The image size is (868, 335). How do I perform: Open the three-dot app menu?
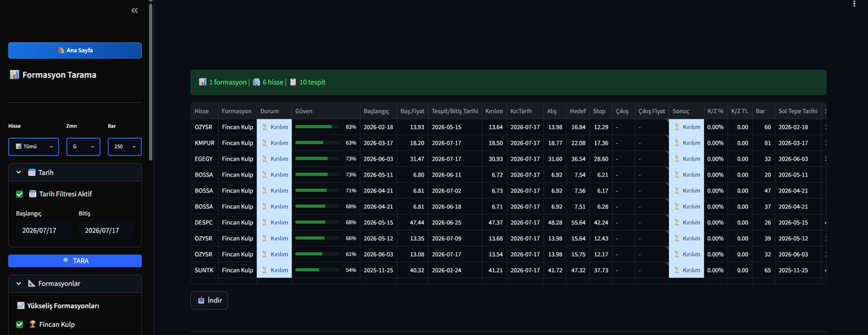point(855,4)
